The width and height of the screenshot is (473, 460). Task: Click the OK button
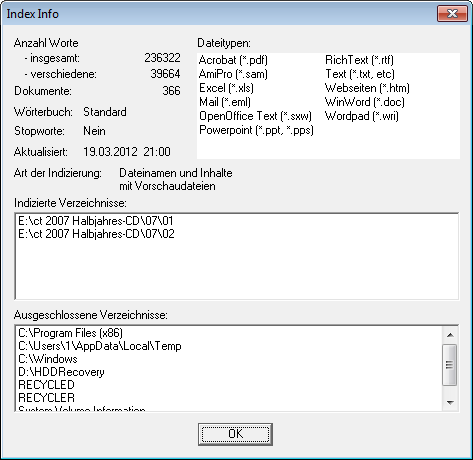tap(235, 434)
